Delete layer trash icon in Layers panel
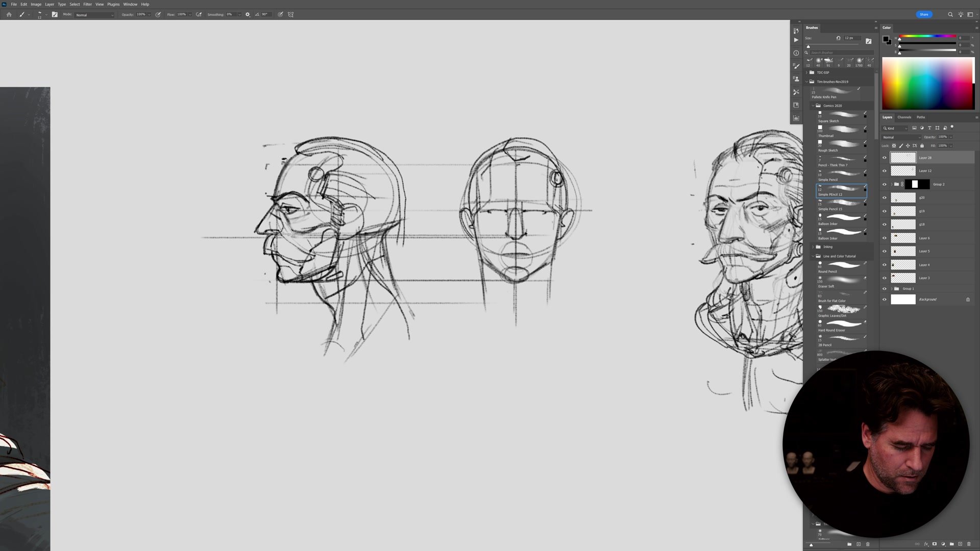Image resolution: width=980 pixels, height=551 pixels. (969, 544)
